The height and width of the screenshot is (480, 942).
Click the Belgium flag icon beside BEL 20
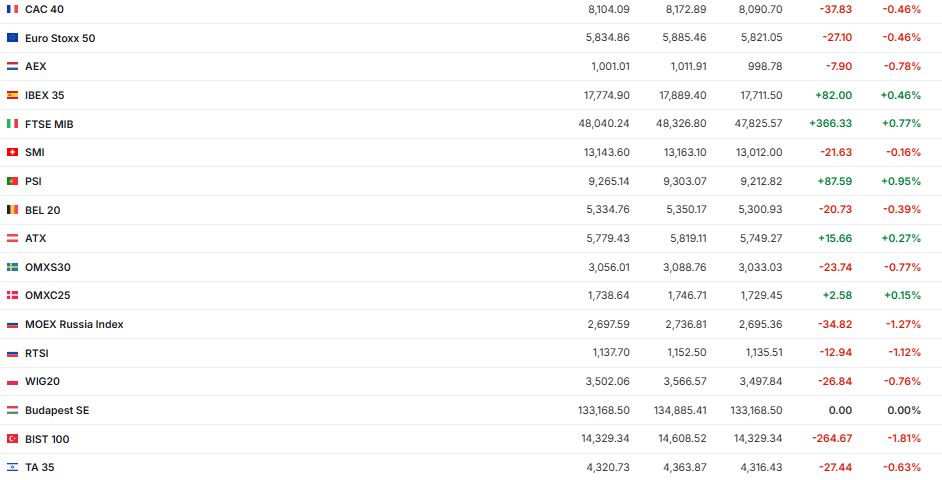click(12, 210)
